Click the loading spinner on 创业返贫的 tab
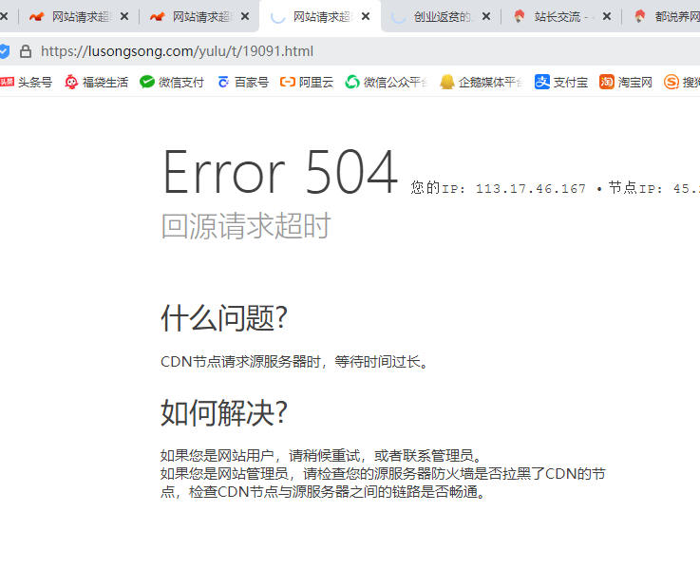The width and height of the screenshot is (700, 588). 398,16
